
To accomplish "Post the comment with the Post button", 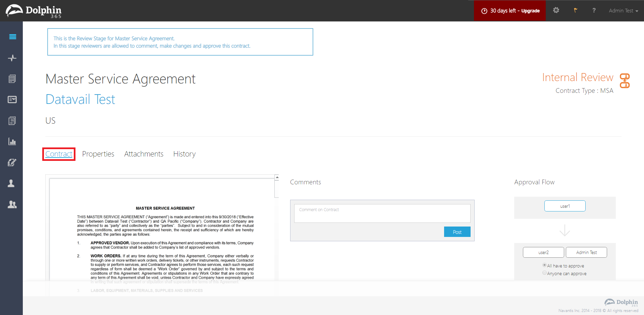I will (x=457, y=232).
